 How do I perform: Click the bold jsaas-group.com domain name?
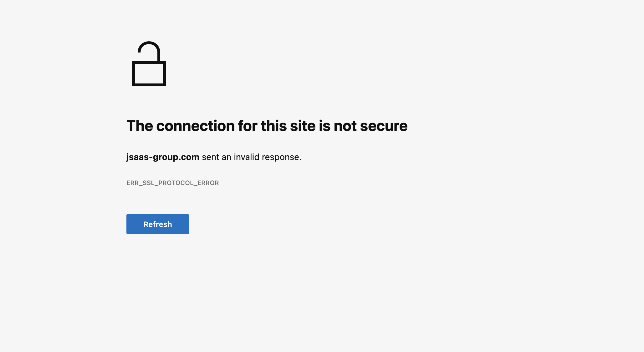[x=163, y=157]
